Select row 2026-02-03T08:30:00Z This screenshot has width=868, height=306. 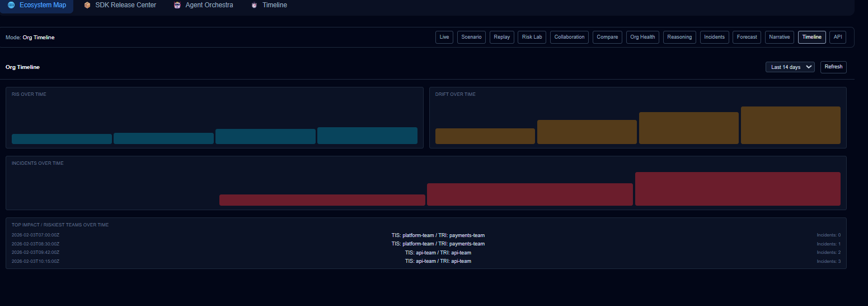[426, 244]
